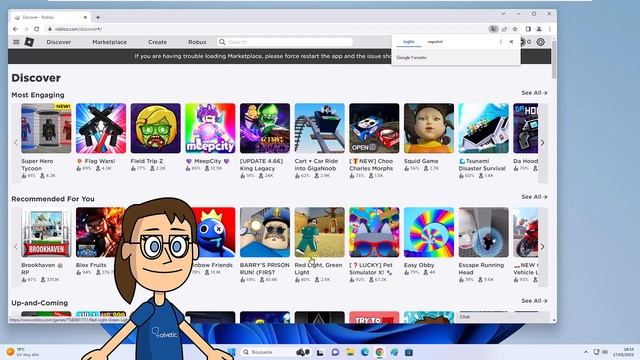Open King Legacy game thumbnail
This screenshot has width=640, height=360.
pyautogui.click(x=265, y=128)
